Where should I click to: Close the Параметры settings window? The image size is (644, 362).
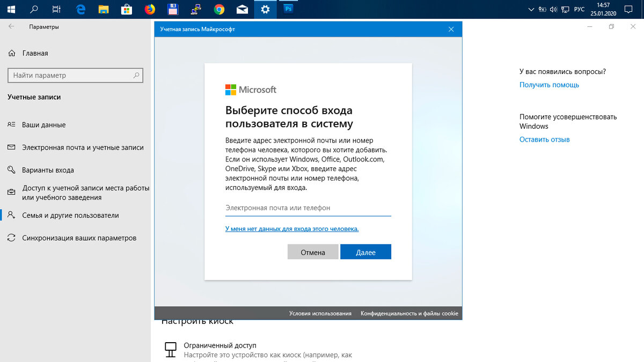[633, 26]
